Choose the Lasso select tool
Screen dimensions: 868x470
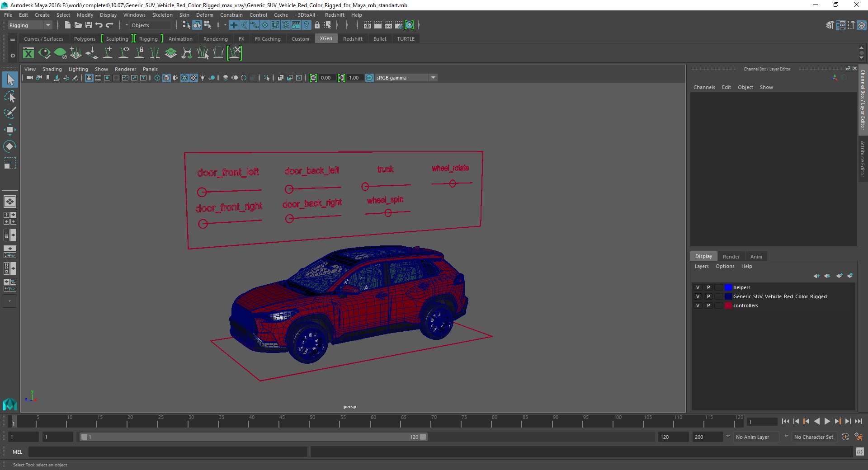(10, 97)
